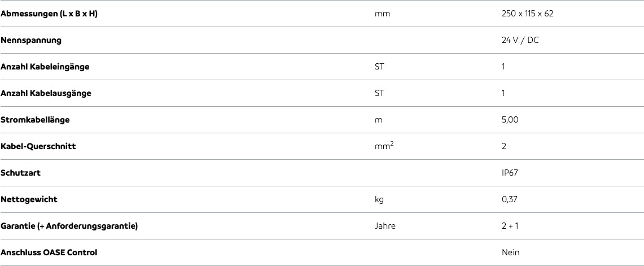The image size is (644, 266).
Task: Select the Nein value for OASE Control
Action: coord(510,252)
